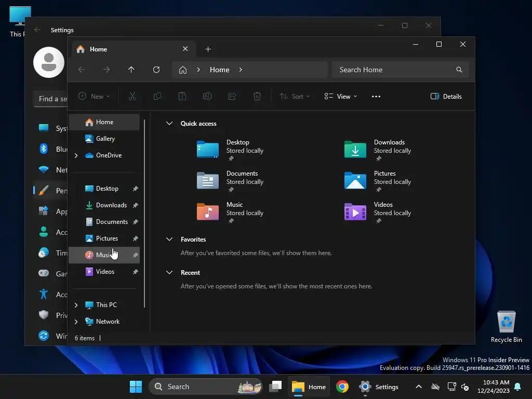Click Home breadcrumb in address bar
The width and height of the screenshot is (532, 399).
pos(220,70)
